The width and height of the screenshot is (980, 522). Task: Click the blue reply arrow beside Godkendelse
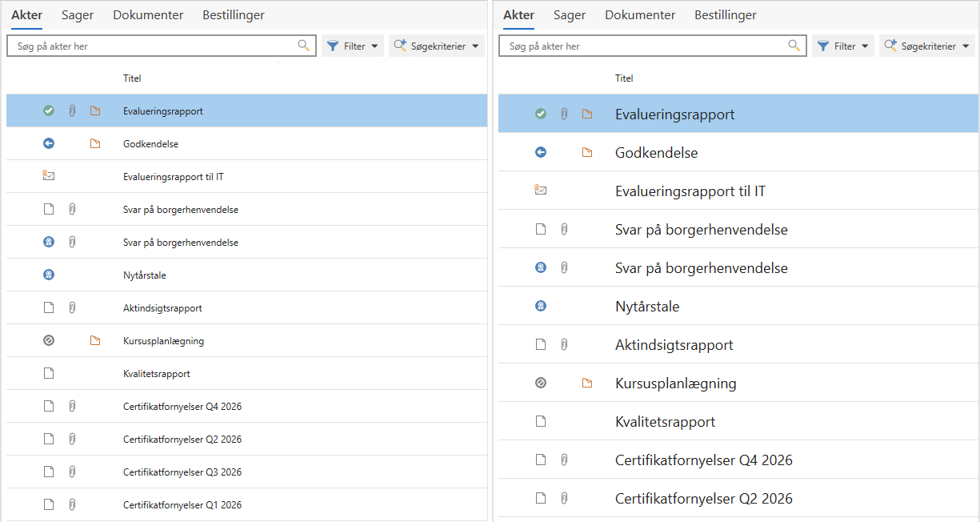(x=48, y=143)
